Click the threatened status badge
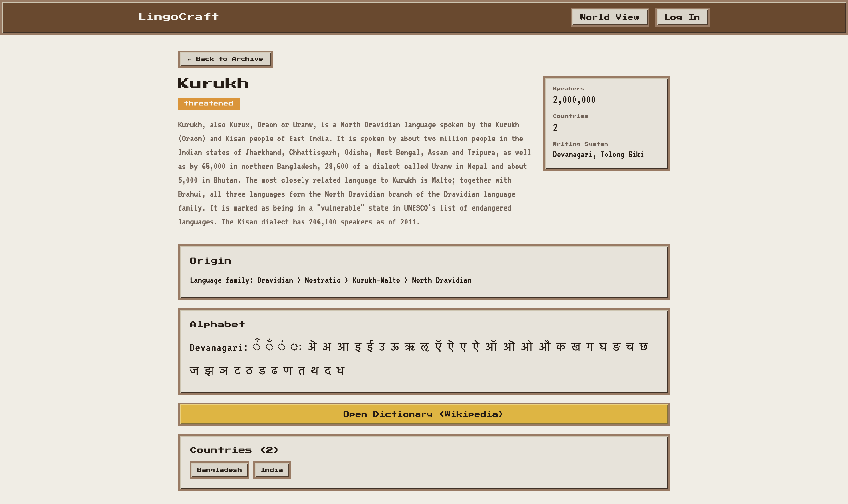Viewport: 848px width, 504px height. 209,104
